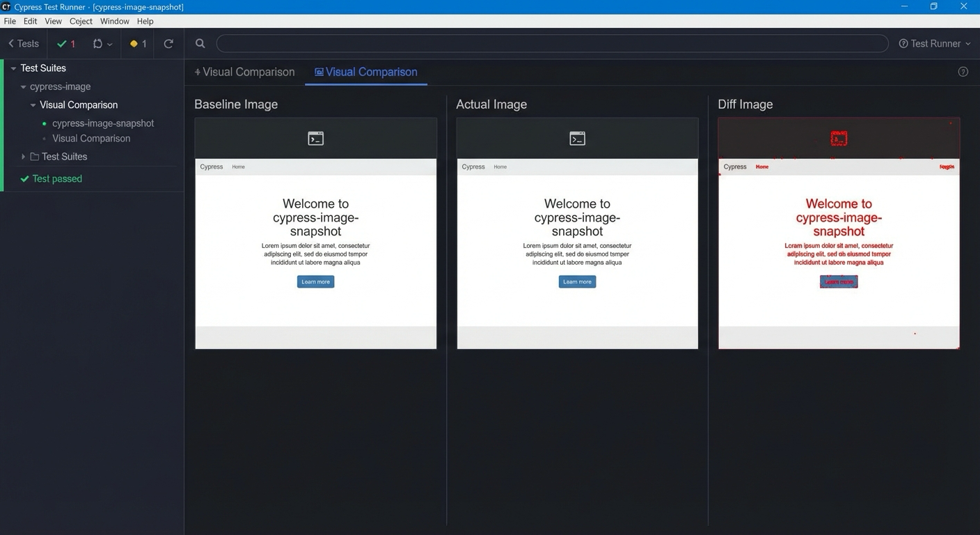Screen dimensions: 980x535
Task: Switch to the second Visual Comparison tab
Action: pos(365,72)
